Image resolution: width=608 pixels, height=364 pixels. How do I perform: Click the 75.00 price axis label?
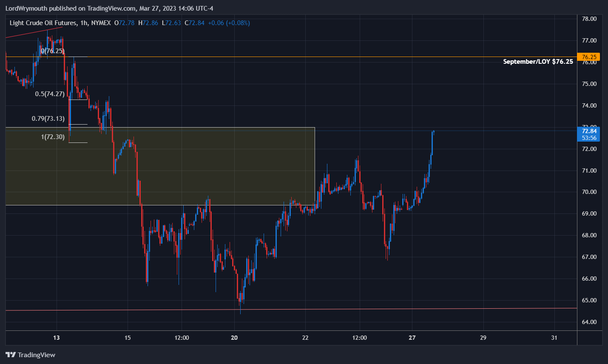(589, 84)
